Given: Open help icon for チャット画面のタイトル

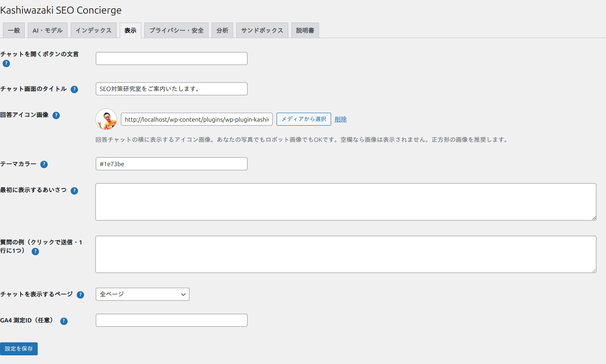Looking at the screenshot, I should coord(74,90).
